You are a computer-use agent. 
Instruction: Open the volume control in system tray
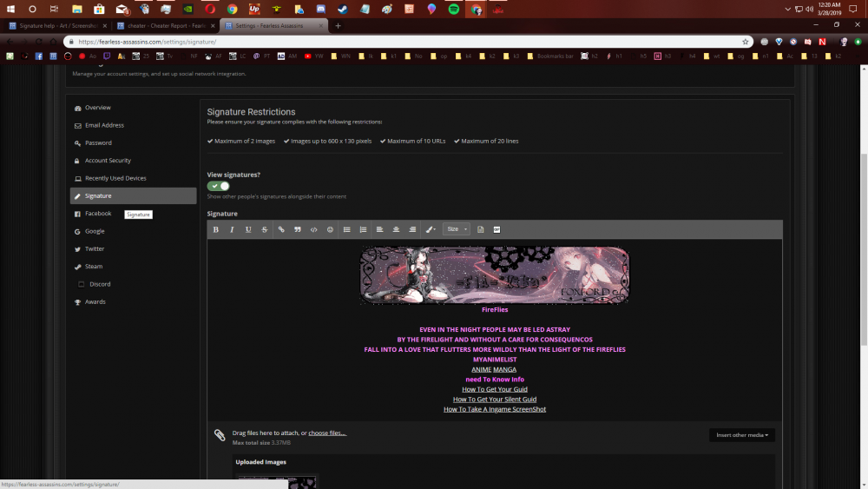pos(809,9)
